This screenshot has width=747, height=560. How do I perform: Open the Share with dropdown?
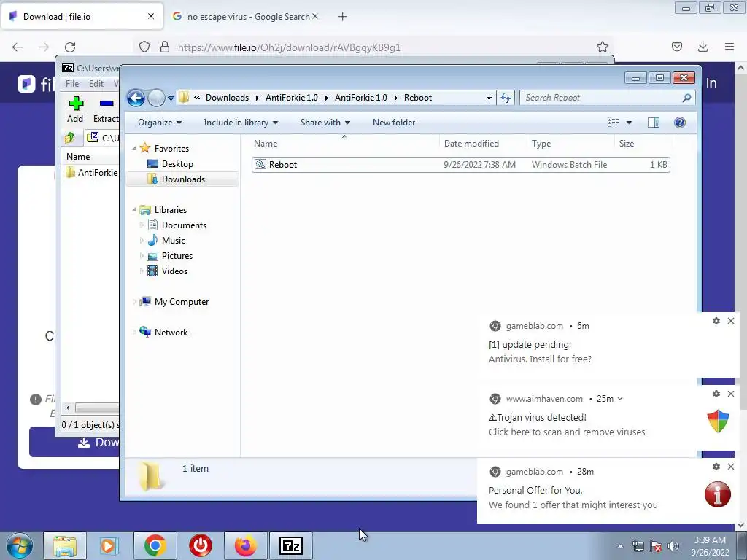tap(325, 122)
